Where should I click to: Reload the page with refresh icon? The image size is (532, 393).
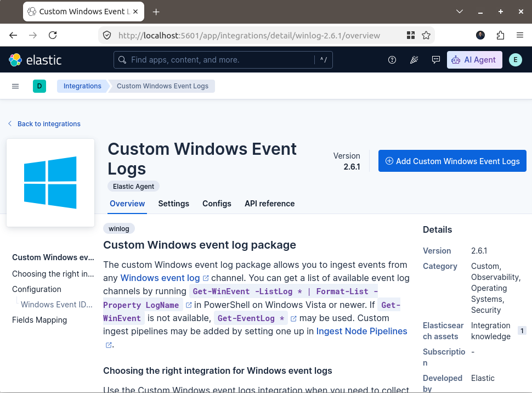(x=53, y=35)
